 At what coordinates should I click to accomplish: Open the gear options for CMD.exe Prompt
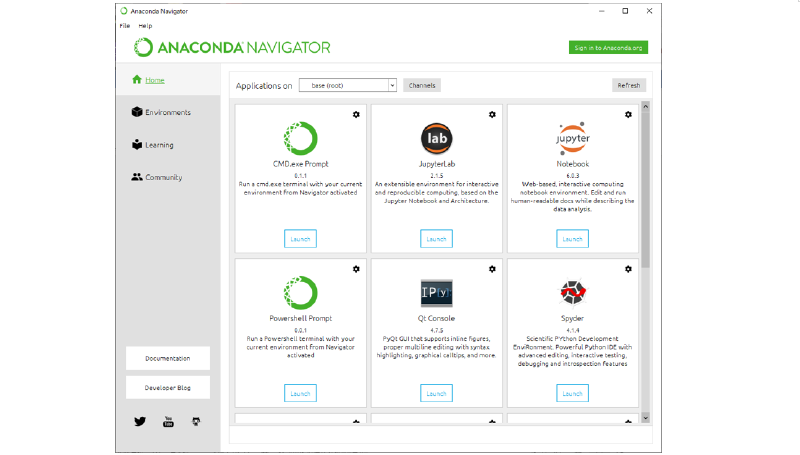(x=356, y=115)
